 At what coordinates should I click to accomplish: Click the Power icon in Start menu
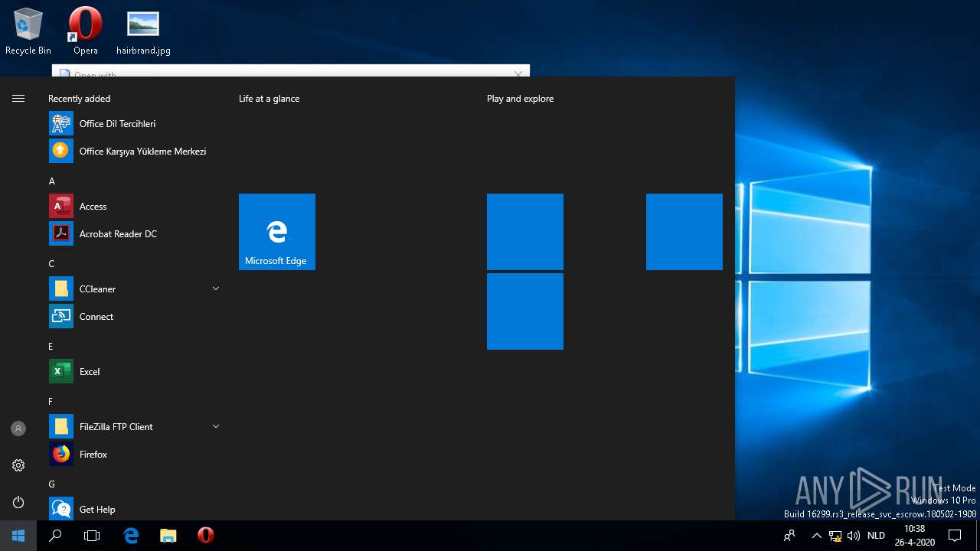[x=18, y=502]
